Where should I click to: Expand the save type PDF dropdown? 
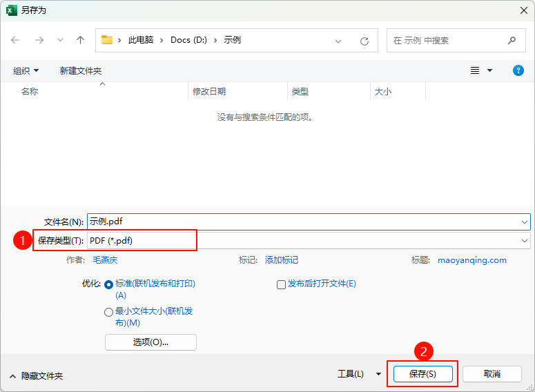pos(525,240)
